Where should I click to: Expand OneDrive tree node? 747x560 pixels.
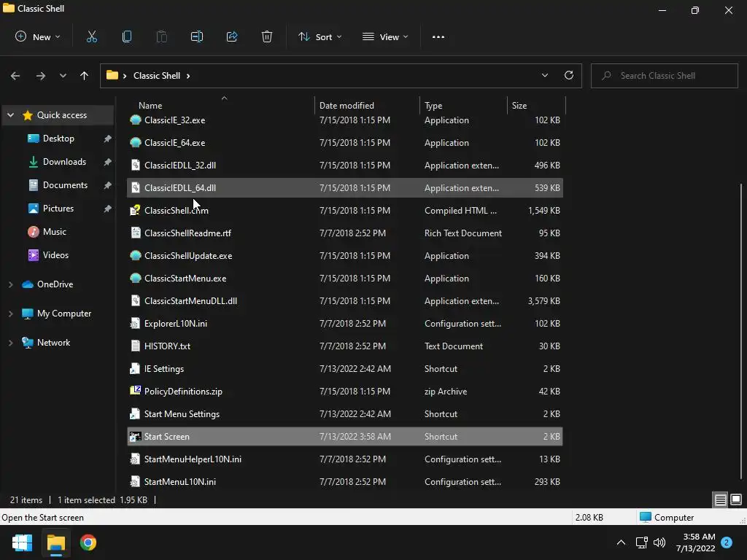click(10, 284)
